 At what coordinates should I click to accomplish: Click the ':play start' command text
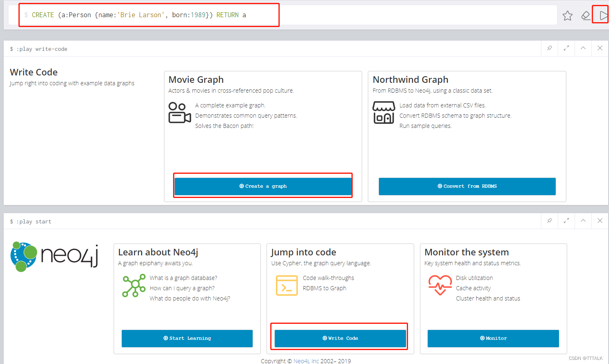34,221
